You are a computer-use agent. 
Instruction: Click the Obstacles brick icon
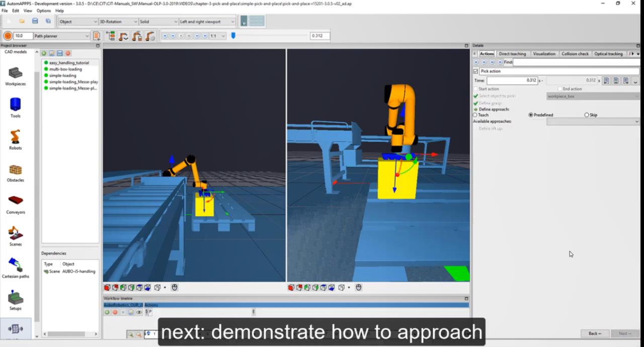pyautogui.click(x=15, y=170)
